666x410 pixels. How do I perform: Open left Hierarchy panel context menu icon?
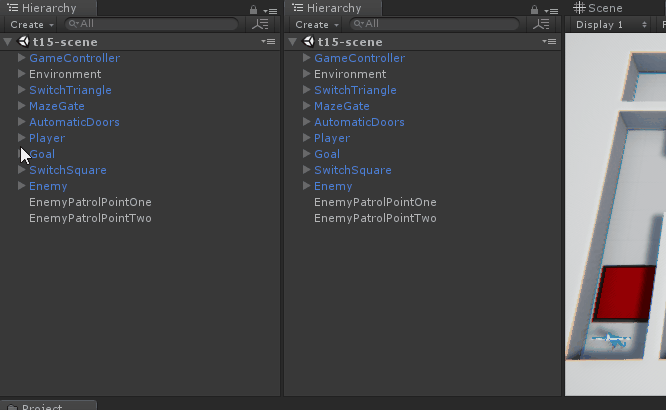point(270,10)
